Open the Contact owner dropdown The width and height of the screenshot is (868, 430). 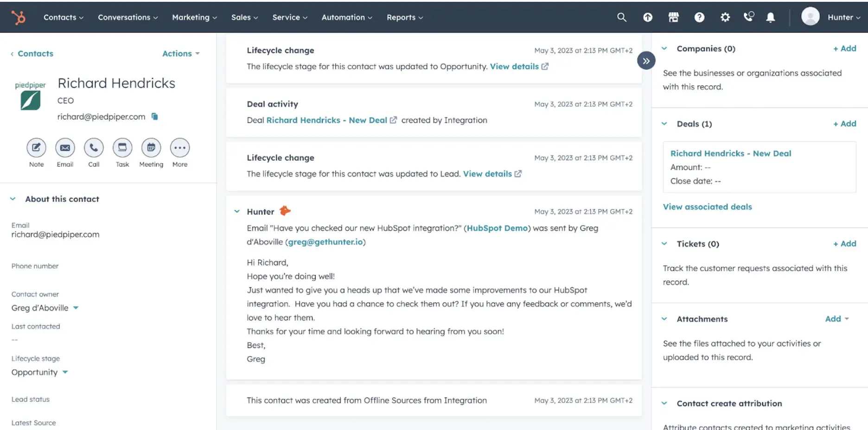[x=45, y=308]
